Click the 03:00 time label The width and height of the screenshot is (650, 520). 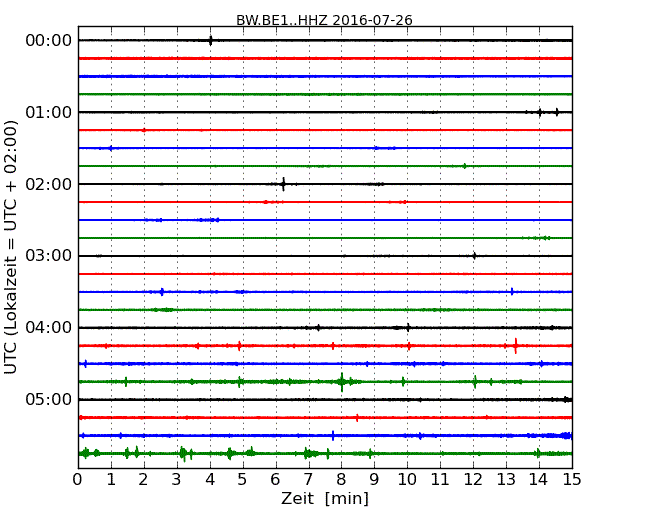coord(49,256)
